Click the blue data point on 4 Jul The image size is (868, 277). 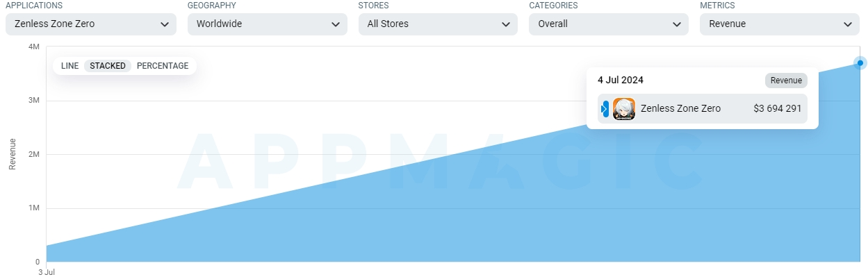click(860, 63)
